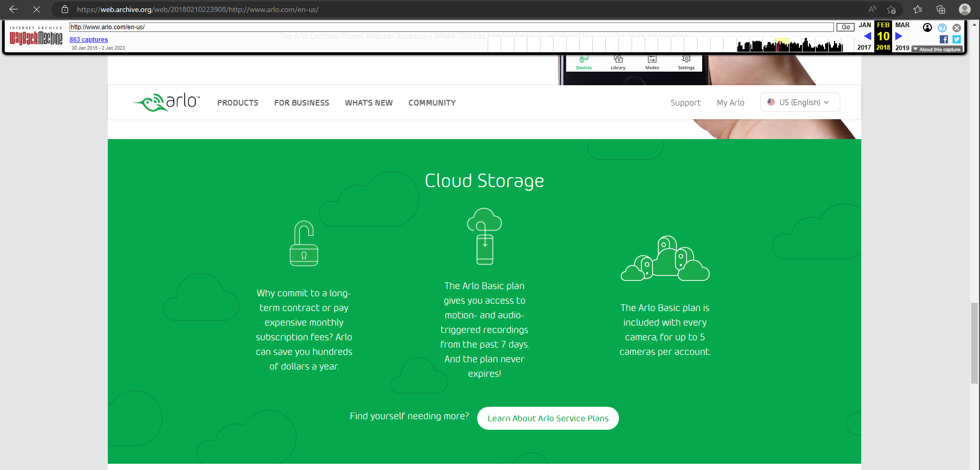Click the Wayback Machine URL input field
The height and width of the screenshot is (470, 980).
coord(451,27)
